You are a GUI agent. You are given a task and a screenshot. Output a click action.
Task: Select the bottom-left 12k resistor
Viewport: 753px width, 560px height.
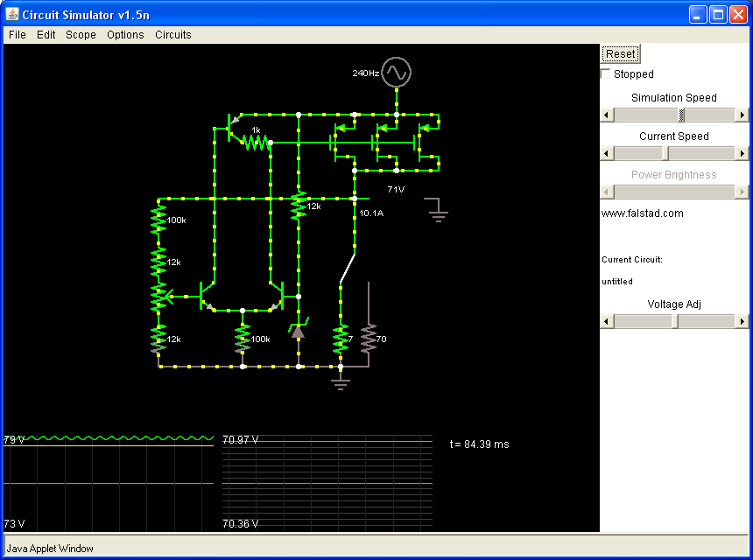(158, 339)
